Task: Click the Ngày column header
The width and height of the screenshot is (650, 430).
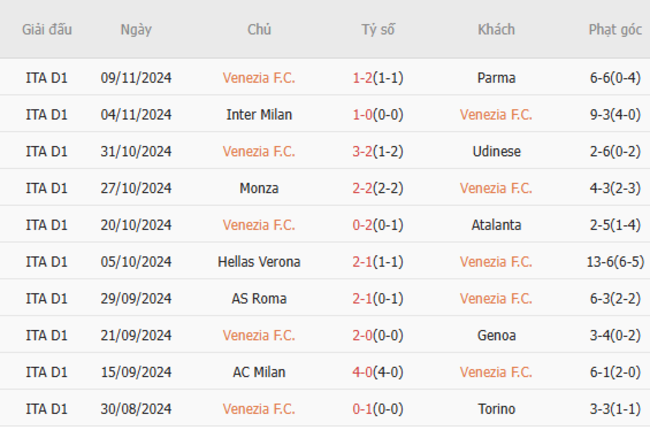Action: pos(136,30)
